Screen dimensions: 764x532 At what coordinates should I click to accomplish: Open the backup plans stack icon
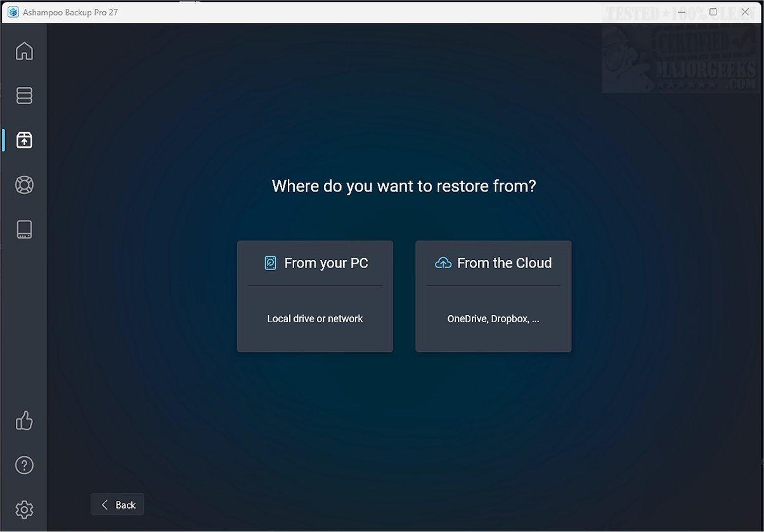24,95
